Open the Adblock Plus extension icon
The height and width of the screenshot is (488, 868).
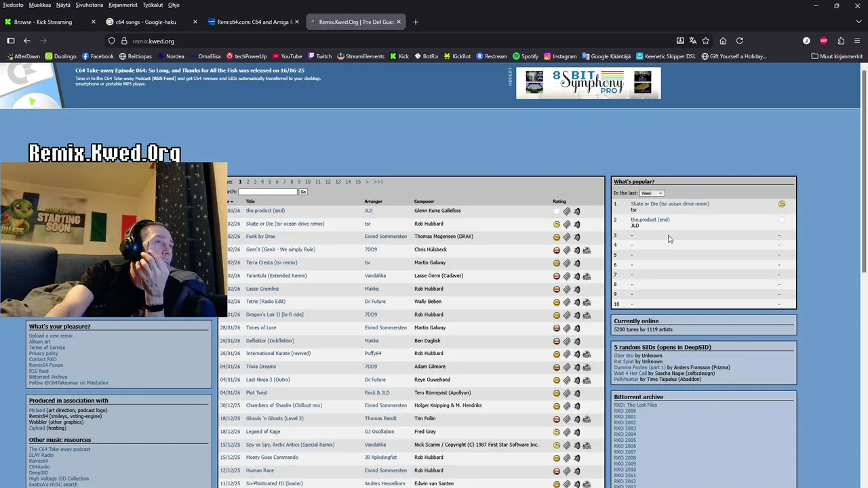[x=824, y=41]
